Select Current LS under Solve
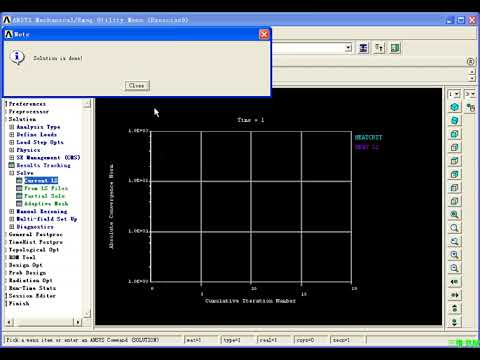The image size is (480, 360). pos(41,181)
